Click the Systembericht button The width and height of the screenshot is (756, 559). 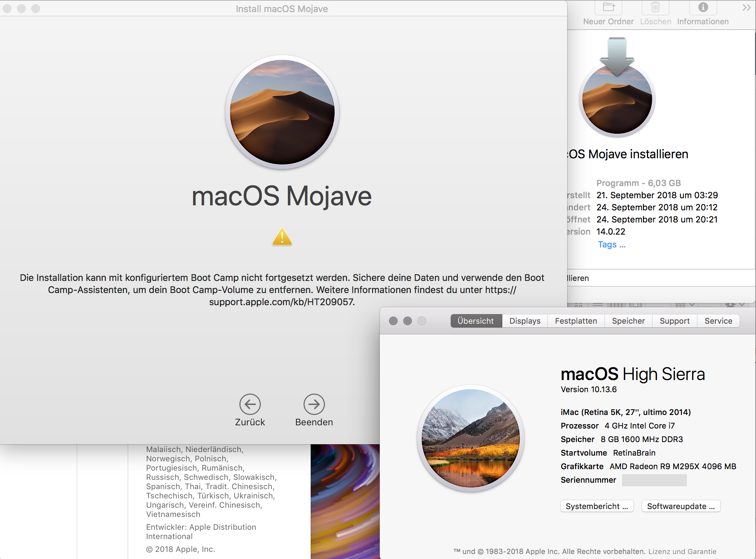click(597, 506)
